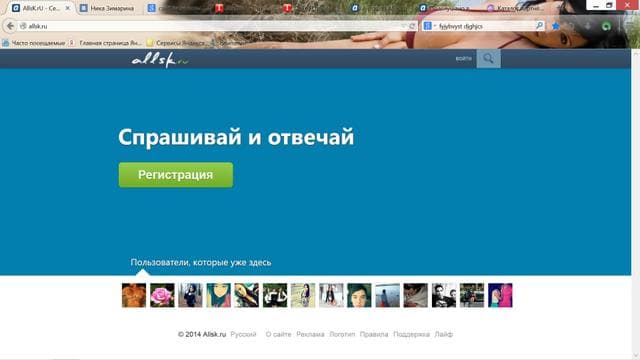Open the pink rose user avatar
The image size is (640, 360).
click(162, 295)
